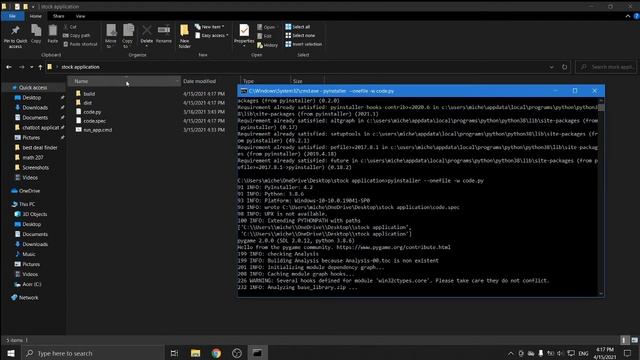
Task: Go back with the navigation arrow
Action: coord(9,67)
